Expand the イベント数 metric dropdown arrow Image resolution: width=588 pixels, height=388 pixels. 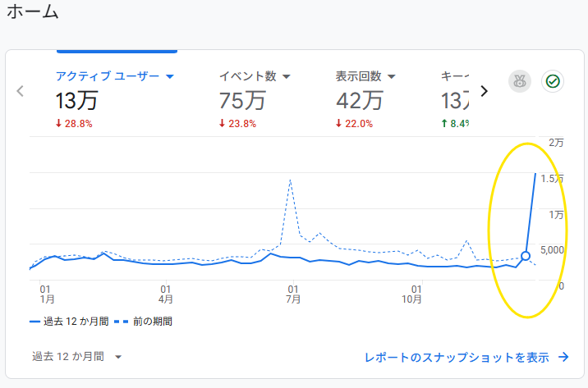(287, 76)
